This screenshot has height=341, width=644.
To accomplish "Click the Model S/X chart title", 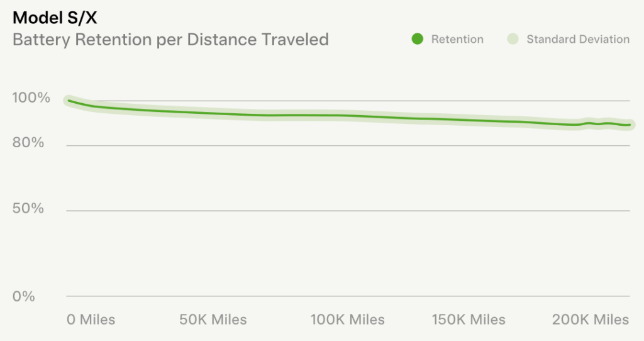I will click(55, 18).
